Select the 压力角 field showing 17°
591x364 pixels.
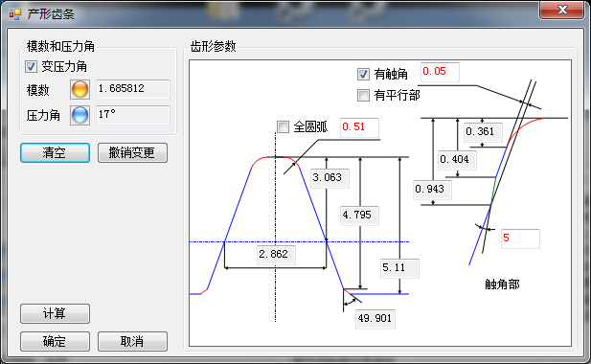[133, 115]
